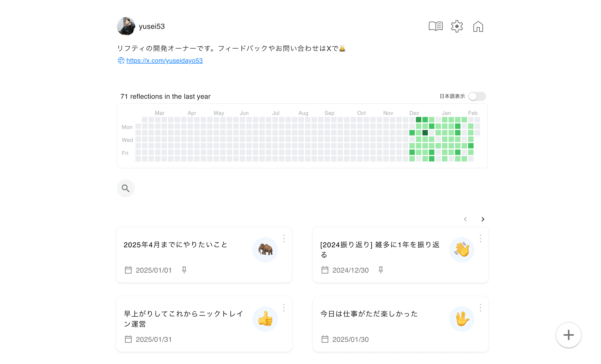Open the settings gear icon
601x364 pixels.
tap(457, 26)
